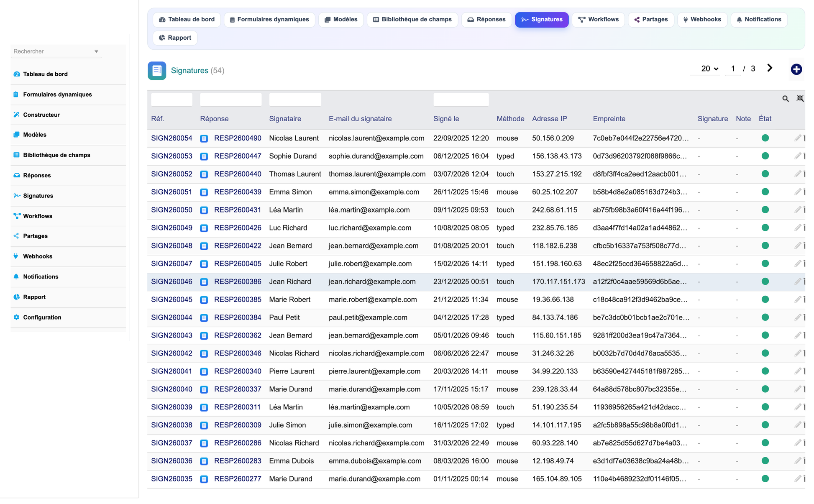Open Réponses in the sidebar
This screenshot has width=814, height=504.
point(37,175)
